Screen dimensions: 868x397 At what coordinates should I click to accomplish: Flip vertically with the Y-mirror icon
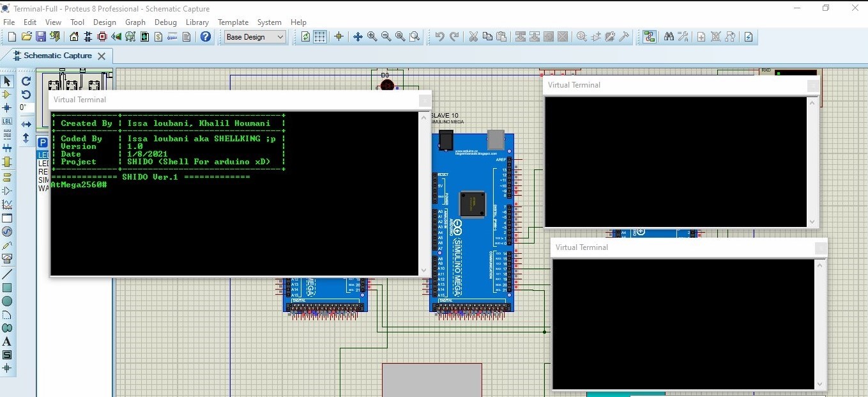click(26, 137)
